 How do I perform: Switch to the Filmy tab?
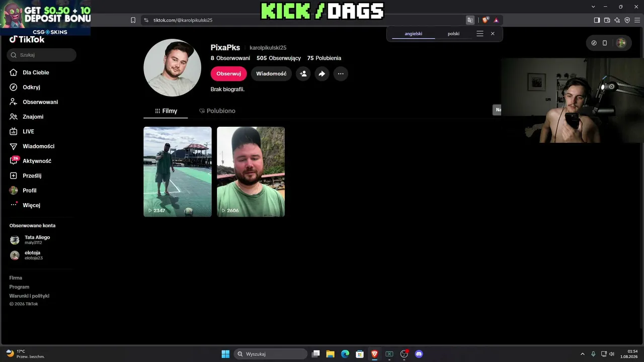coord(166,111)
